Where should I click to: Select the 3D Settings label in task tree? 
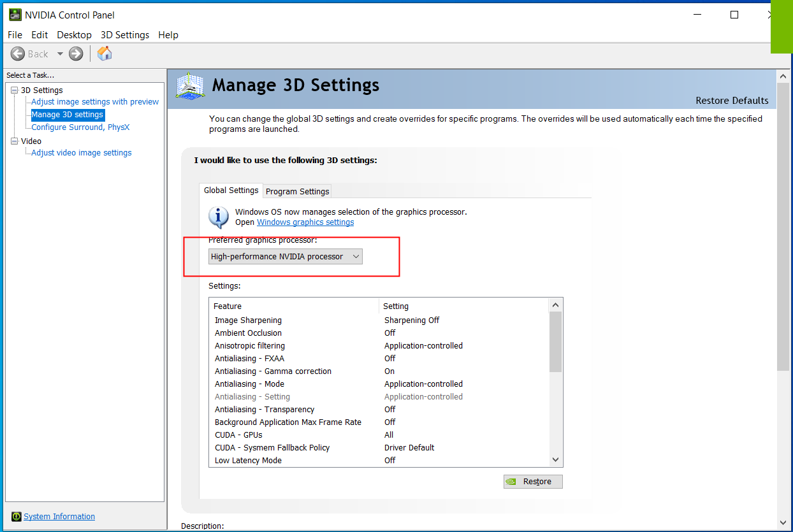pos(41,90)
